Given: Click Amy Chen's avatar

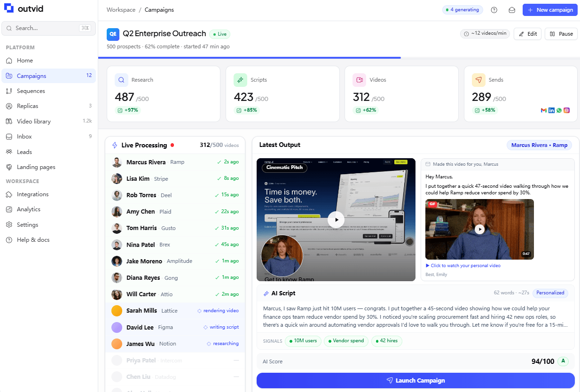Looking at the screenshot, I should click(117, 212).
